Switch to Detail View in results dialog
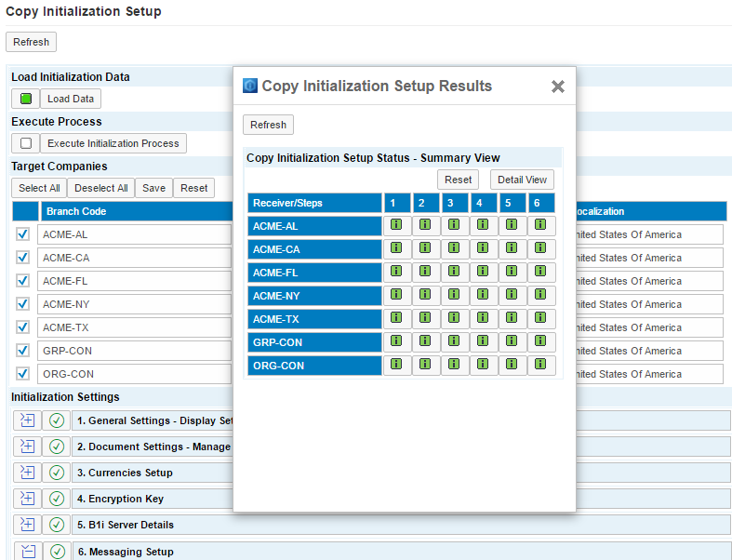 (522, 180)
